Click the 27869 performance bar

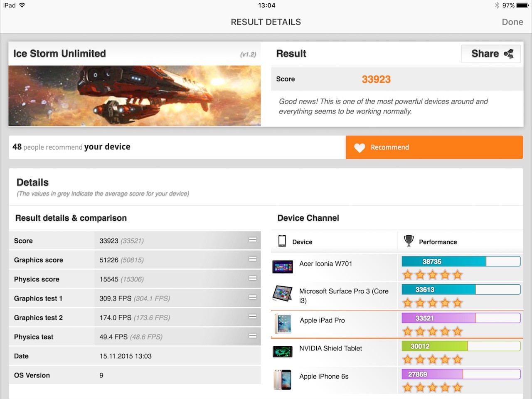pyautogui.click(x=461, y=374)
